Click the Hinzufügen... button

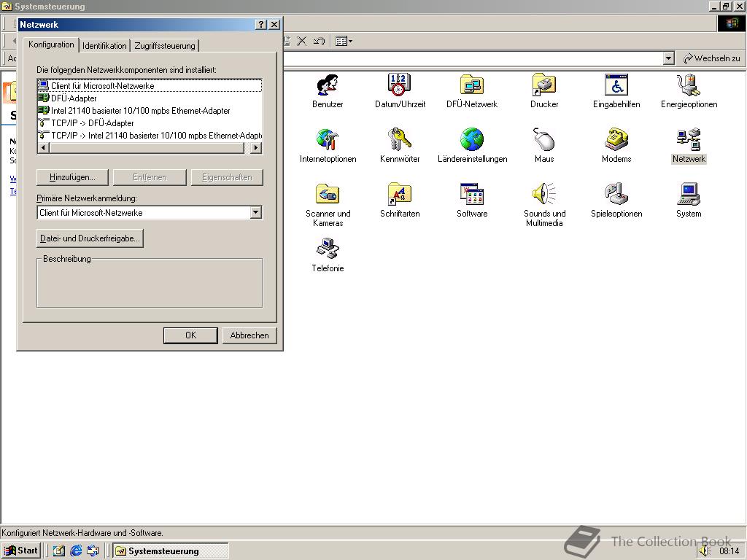click(72, 177)
